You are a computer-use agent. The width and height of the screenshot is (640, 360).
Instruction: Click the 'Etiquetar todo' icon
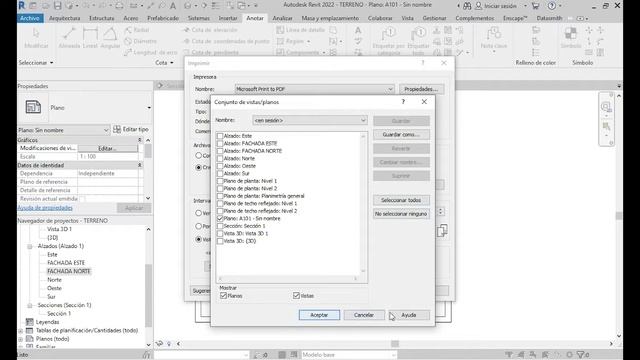(418, 34)
